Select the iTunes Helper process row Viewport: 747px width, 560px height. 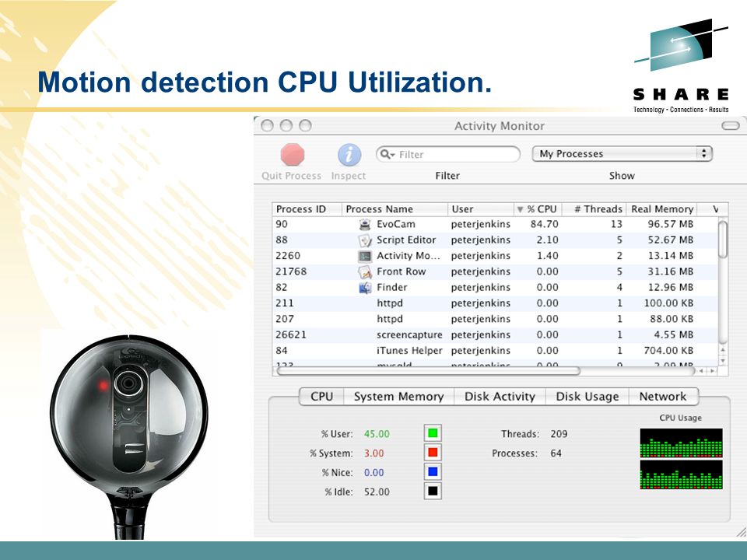tap(496, 351)
